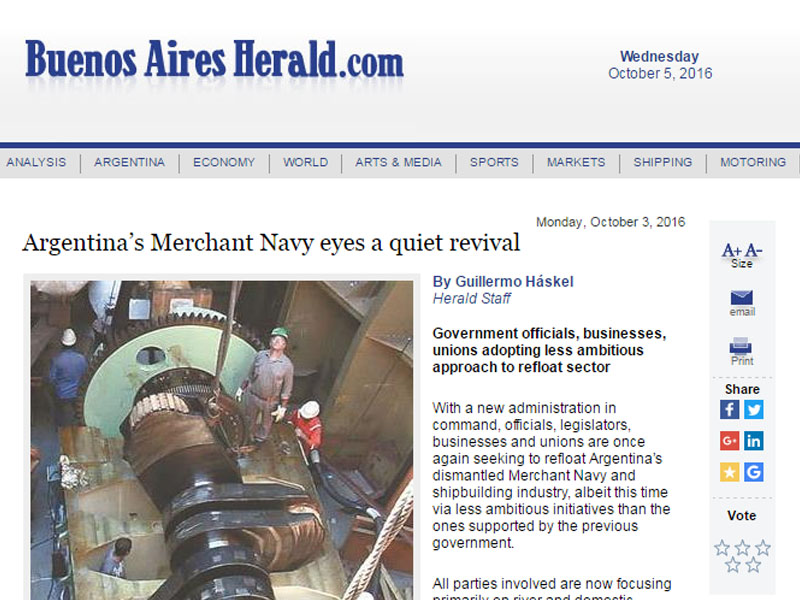Select the last star in second row
The image size is (800, 600).
[753, 565]
